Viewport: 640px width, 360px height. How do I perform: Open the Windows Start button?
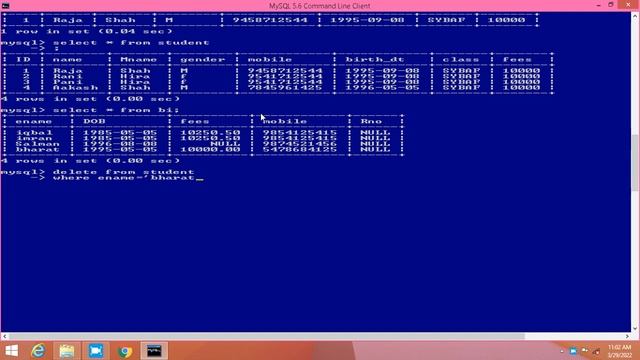(x=11, y=351)
